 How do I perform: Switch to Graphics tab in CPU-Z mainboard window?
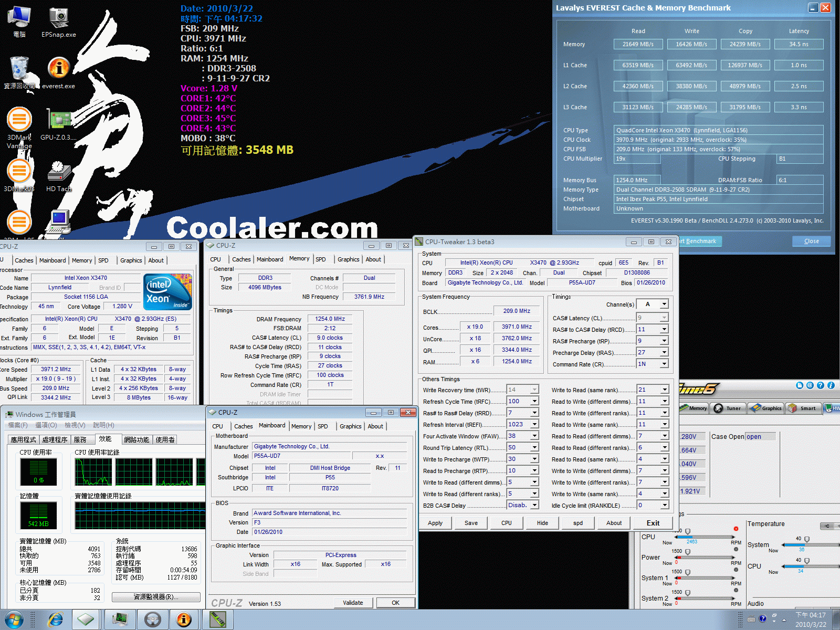coord(350,426)
